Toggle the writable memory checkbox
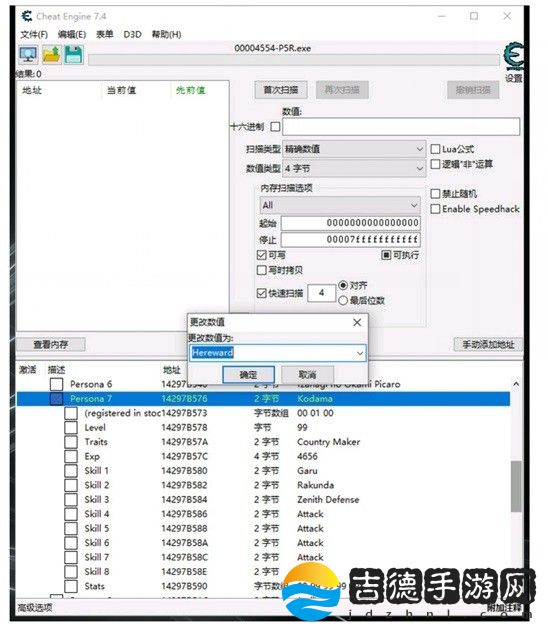This screenshot has width=548, height=627. pyautogui.click(x=262, y=255)
